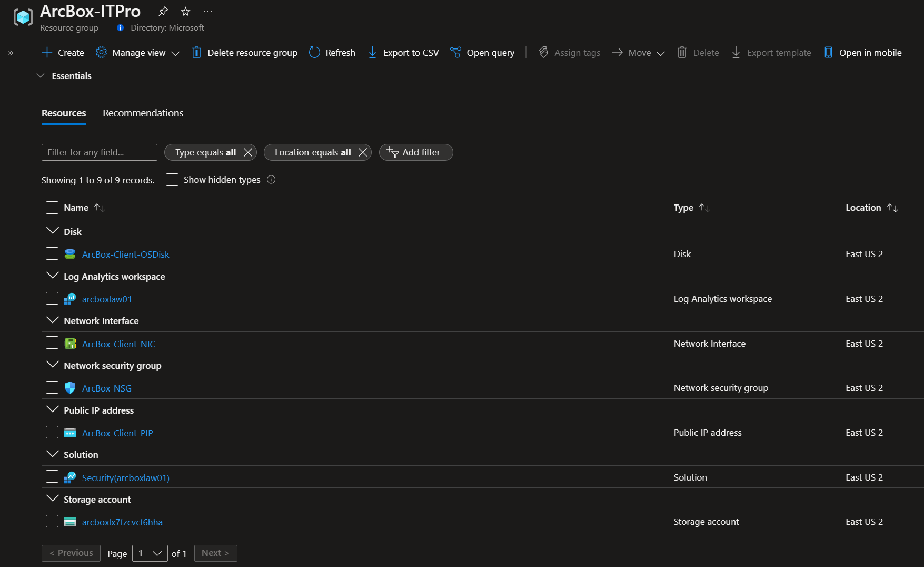Click the arcboxlaw01 workspace icon
The width and height of the screenshot is (924, 567).
coord(70,299)
